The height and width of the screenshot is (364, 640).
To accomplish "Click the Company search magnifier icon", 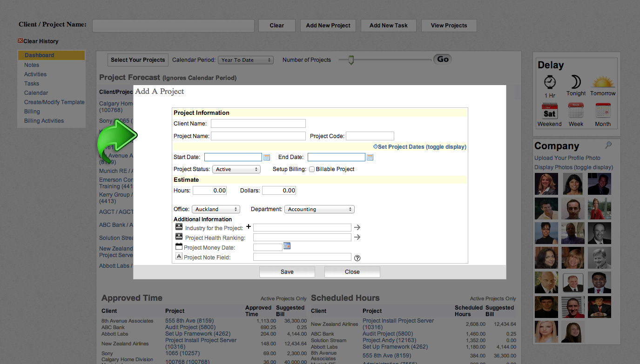I will [608, 146].
